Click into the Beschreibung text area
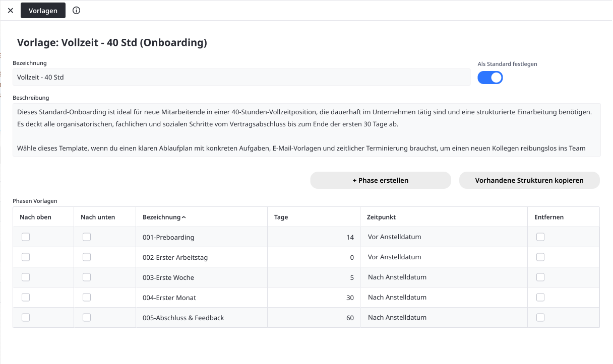 [x=306, y=130]
